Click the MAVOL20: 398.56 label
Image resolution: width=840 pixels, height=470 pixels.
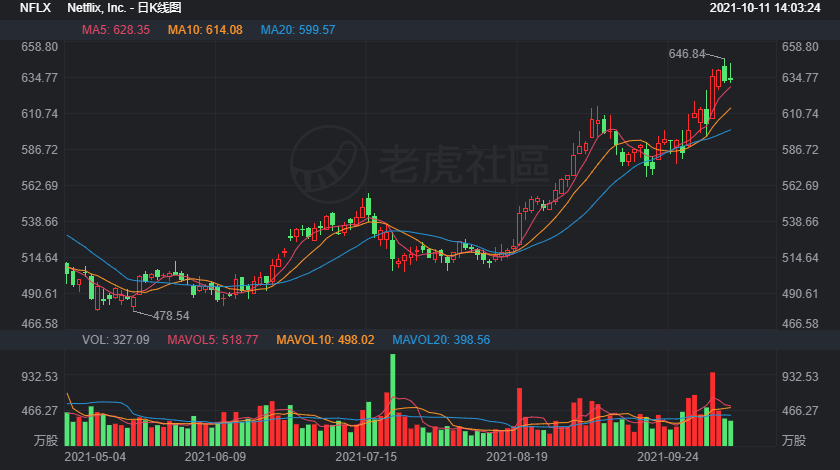441,340
